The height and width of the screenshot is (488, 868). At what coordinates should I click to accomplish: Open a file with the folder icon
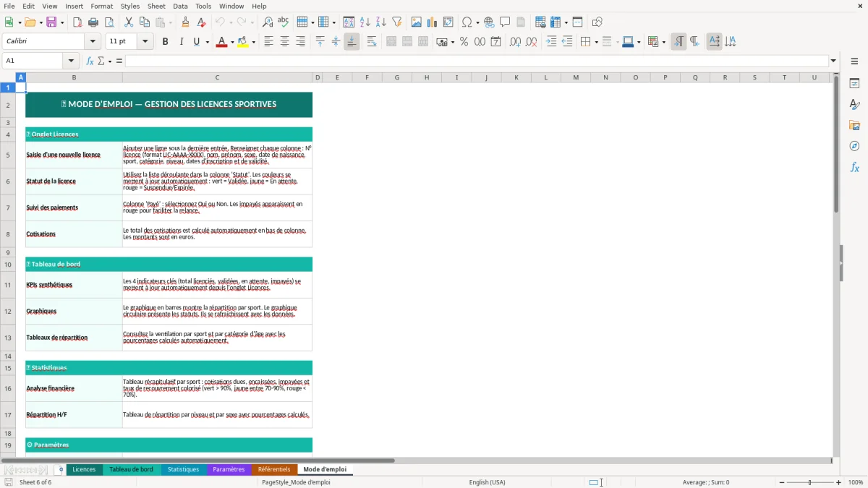point(29,22)
